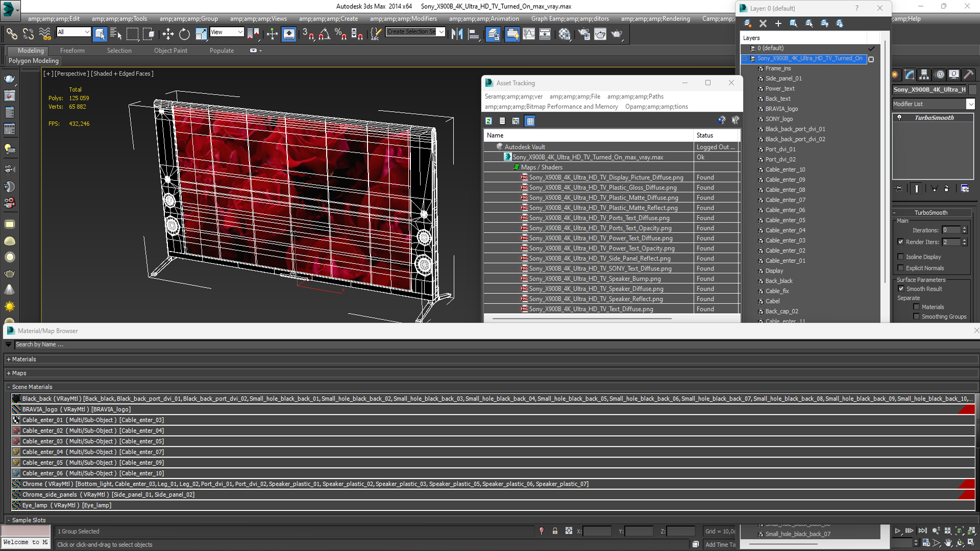Open the View reference coordinate dropdown
The image size is (980, 551).
227,32
